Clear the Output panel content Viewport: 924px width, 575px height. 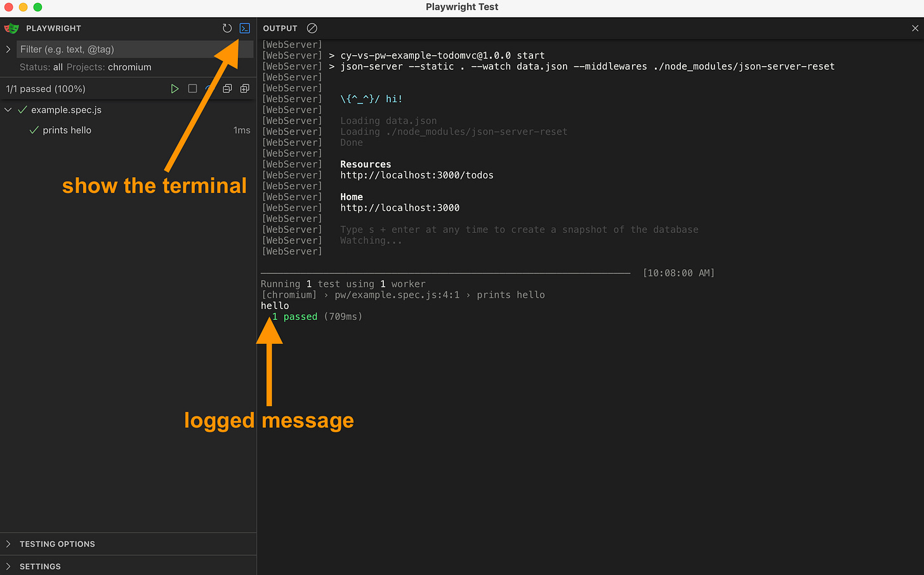click(x=312, y=28)
